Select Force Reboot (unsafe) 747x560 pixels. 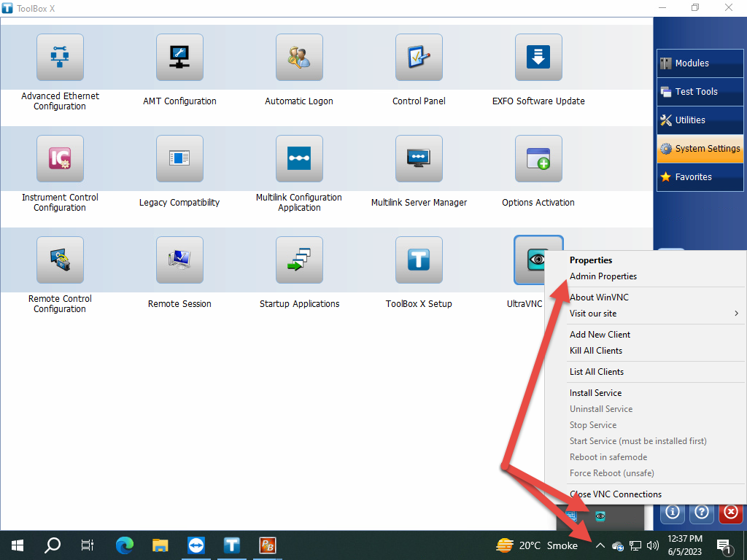pos(646,472)
